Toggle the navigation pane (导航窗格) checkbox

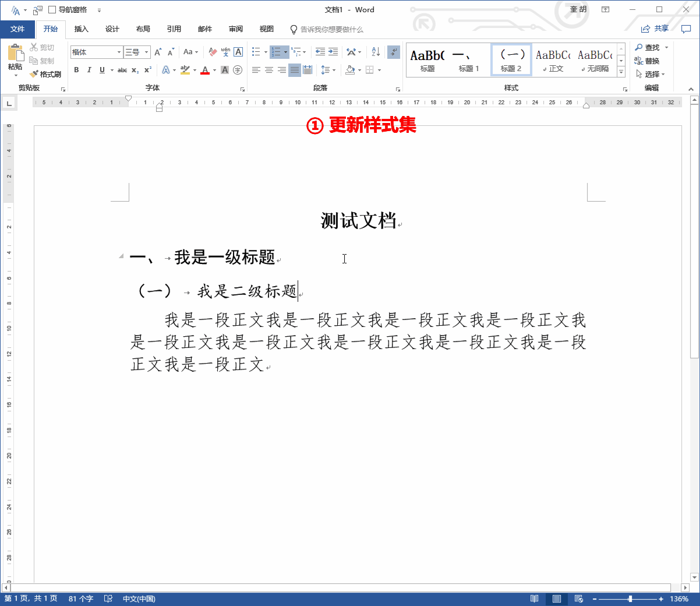coord(52,10)
